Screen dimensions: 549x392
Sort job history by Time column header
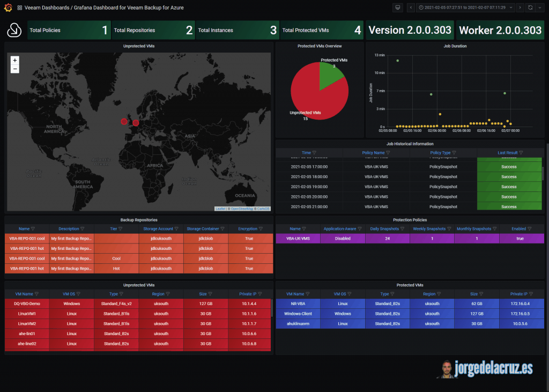click(x=306, y=153)
